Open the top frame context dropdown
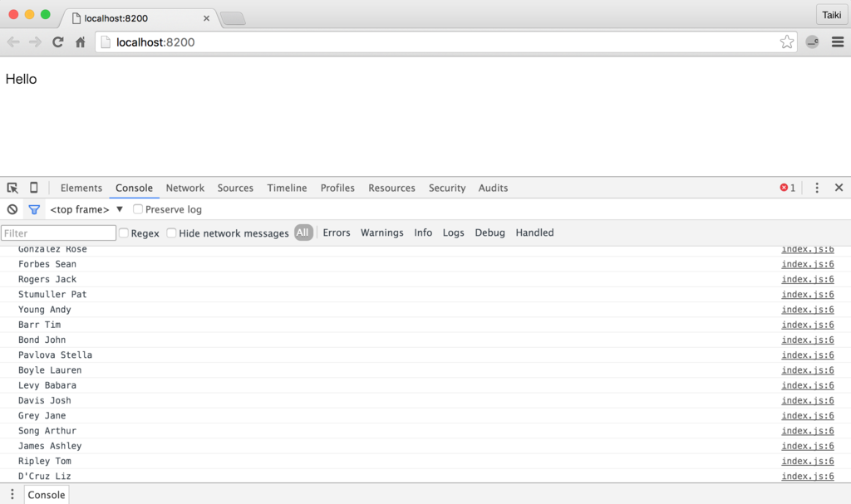 pyautogui.click(x=86, y=209)
